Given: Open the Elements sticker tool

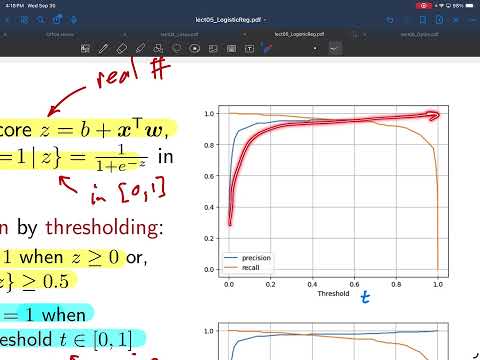Looking at the screenshot, I should [195, 49].
